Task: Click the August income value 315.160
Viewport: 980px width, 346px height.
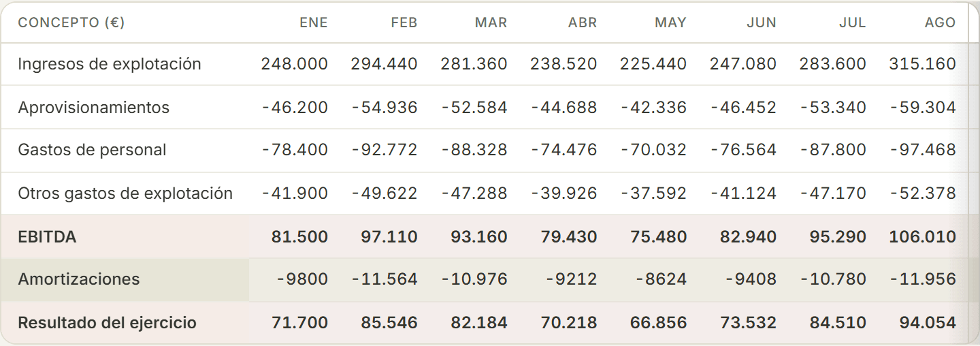Action: (x=922, y=64)
